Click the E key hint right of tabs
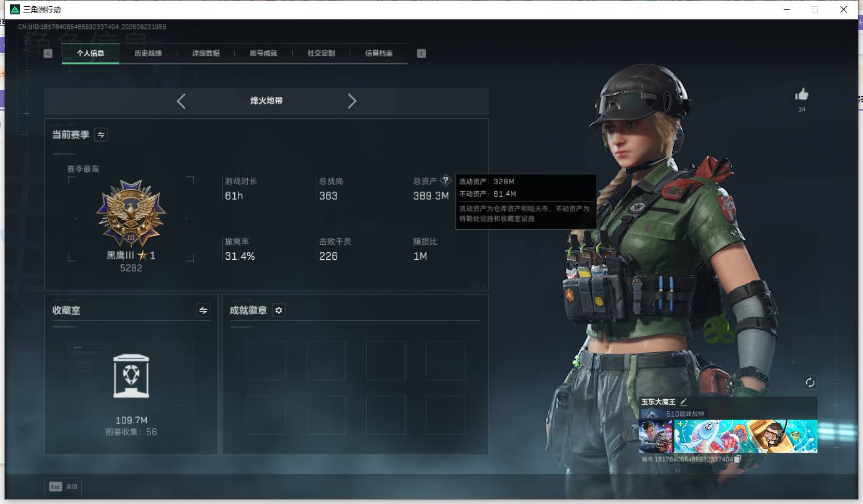The width and height of the screenshot is (863, 504). pos(422,54)
